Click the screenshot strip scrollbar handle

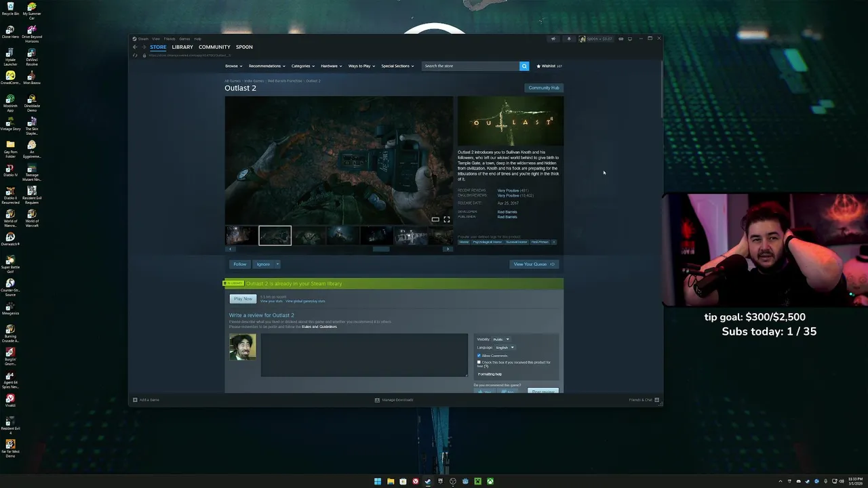(381, 249)
